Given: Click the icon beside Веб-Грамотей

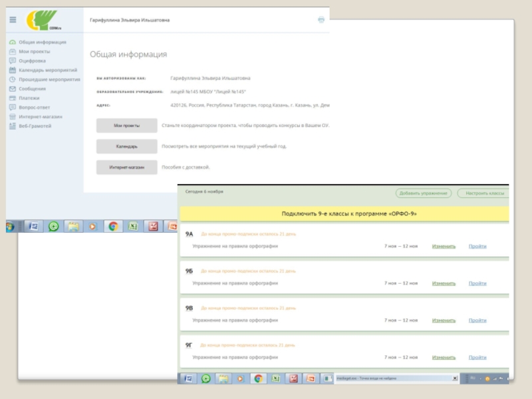Looking at the screenshot, I should 13,126.
